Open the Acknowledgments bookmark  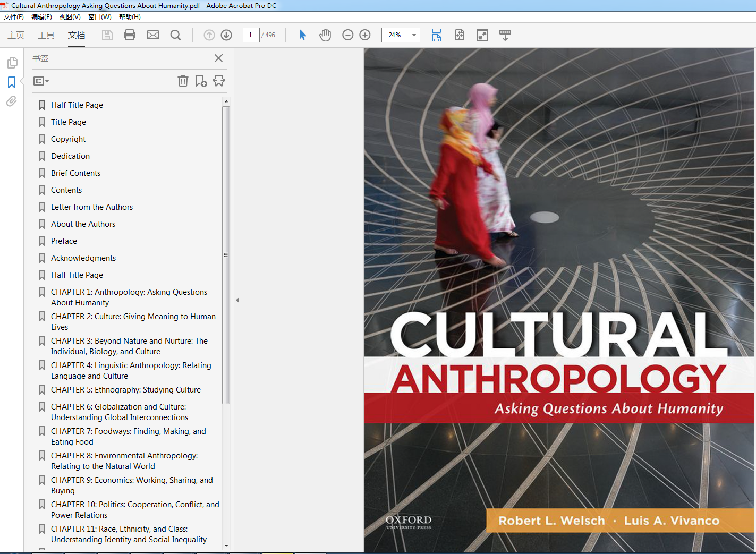(x=83, y=258)
